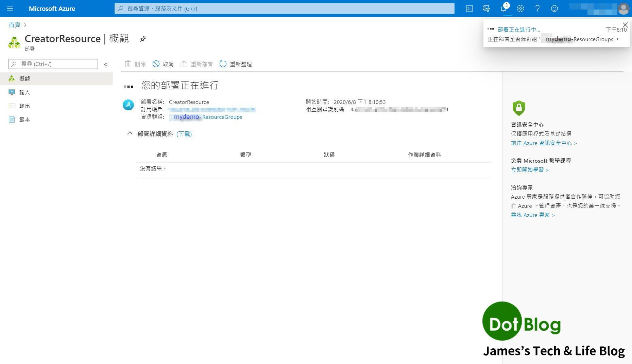The width and height of the screenshot is (632, 364).
Task: Open the portal hamburger menu
Action: (x=10, y=8)
